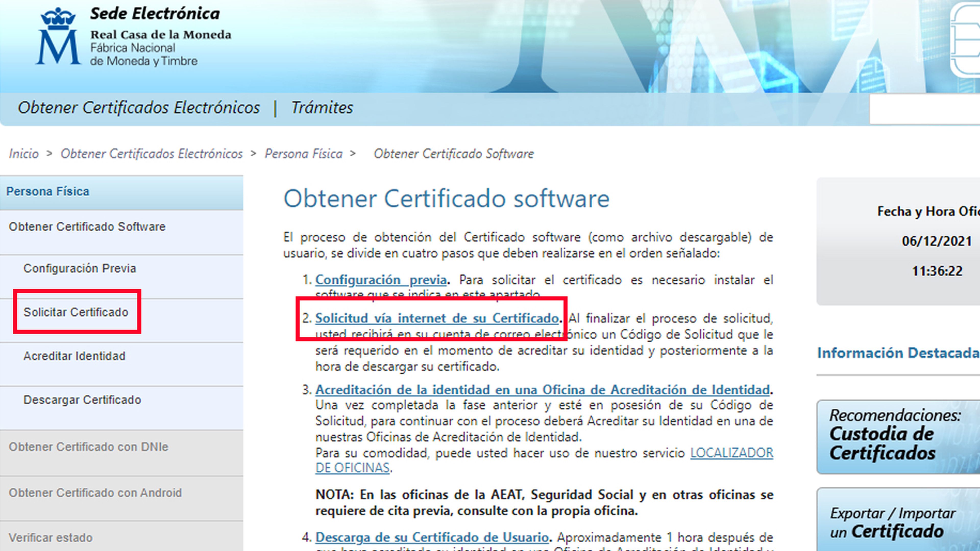Open Configuración Previa in sidebar
980x551 pixels.
(80, 268)
